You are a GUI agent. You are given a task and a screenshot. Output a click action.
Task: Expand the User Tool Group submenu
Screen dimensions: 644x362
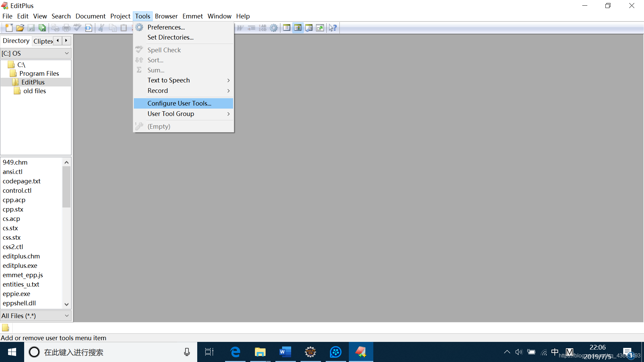[x=183, y=114]
